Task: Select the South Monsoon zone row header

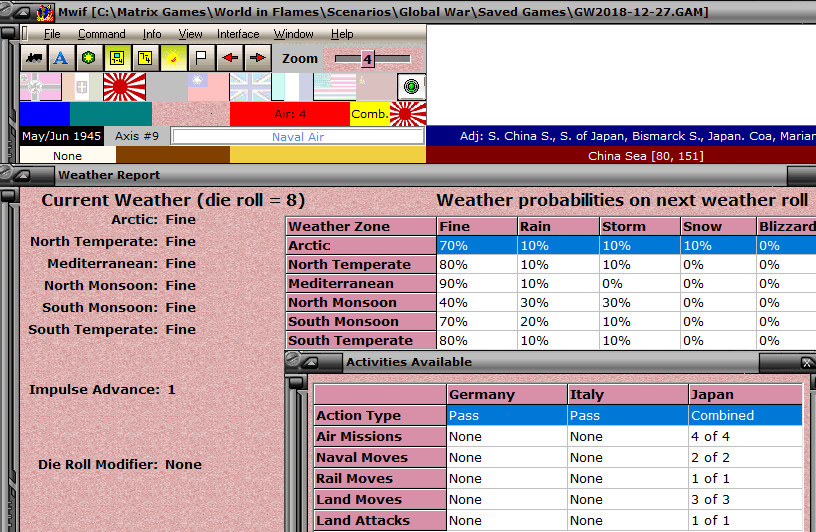Action: coord(361,321)
